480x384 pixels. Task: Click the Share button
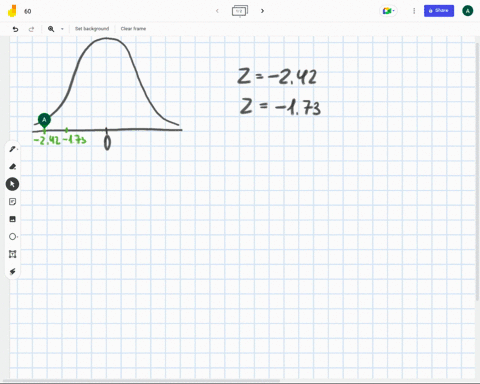pyautogui.click(x=439, y=11)
